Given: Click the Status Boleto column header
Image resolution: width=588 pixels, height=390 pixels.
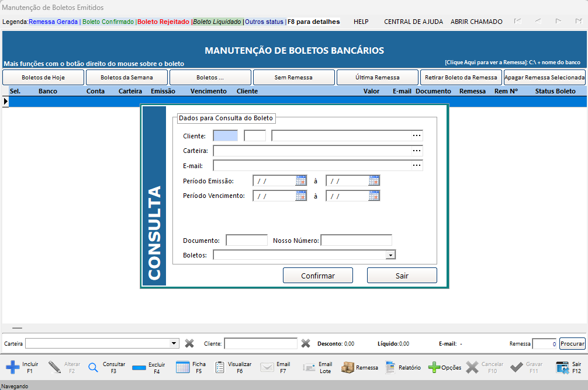Looking at the screenshot, I should coord(555,91).
